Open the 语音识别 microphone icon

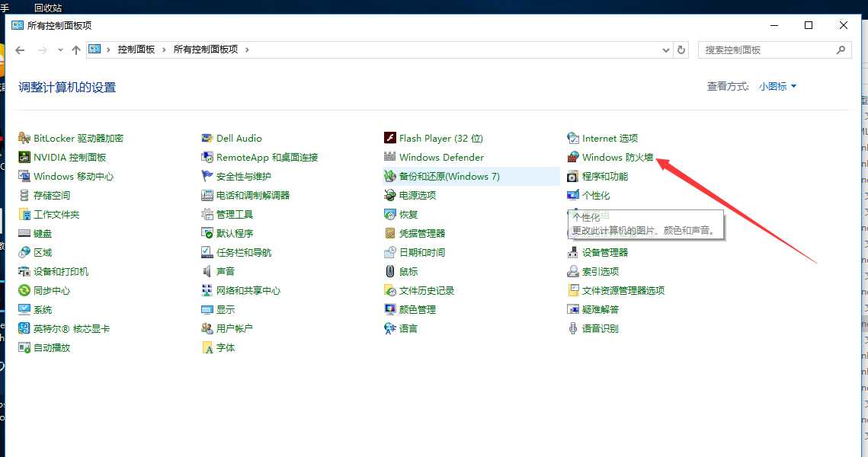click(573, 328)
